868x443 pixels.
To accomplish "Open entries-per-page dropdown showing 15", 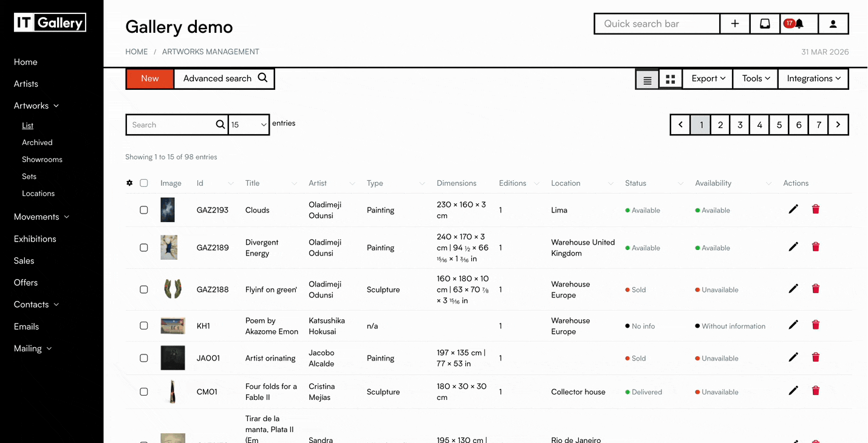I will (249, 124).
